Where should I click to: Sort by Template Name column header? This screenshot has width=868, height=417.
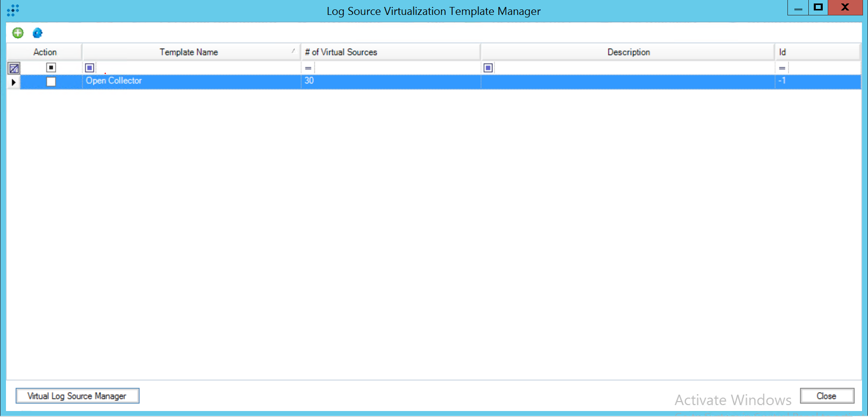tap(189, 52)
